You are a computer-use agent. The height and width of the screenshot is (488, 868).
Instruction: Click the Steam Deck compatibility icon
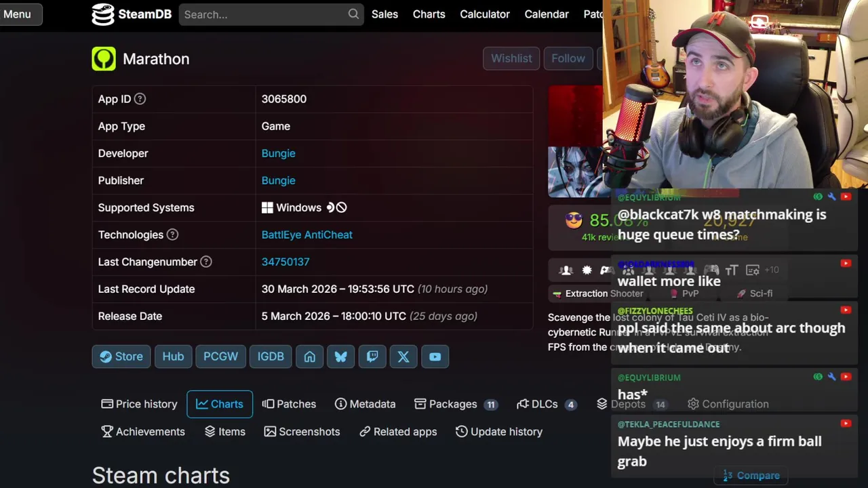[331, 207]
